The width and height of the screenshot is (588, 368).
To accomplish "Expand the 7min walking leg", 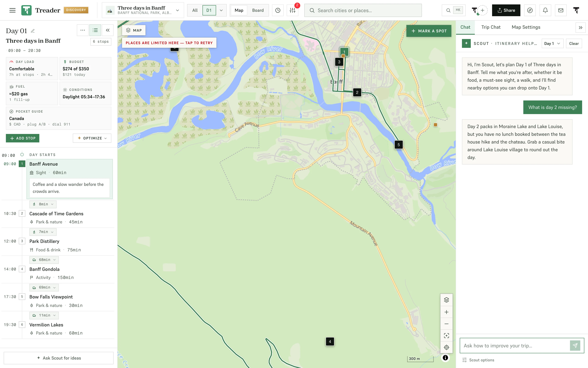I will 43,232.
